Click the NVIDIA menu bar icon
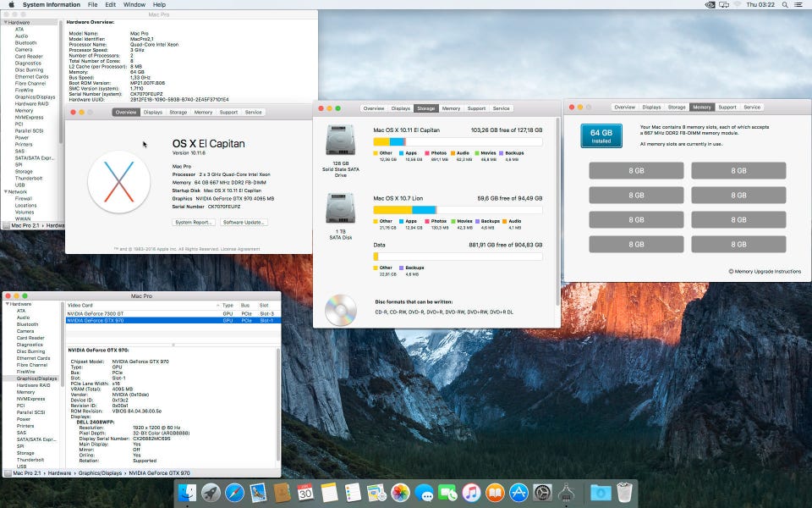Image resolution: width=812 pixels, height=508 pixels. point(710,5)
